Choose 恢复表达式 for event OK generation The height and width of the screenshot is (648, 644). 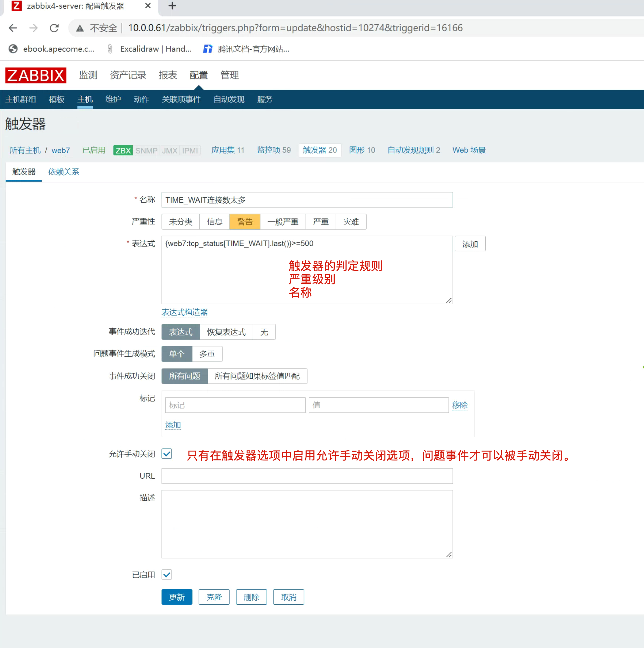pyautogui.click(x=226, y=332)
